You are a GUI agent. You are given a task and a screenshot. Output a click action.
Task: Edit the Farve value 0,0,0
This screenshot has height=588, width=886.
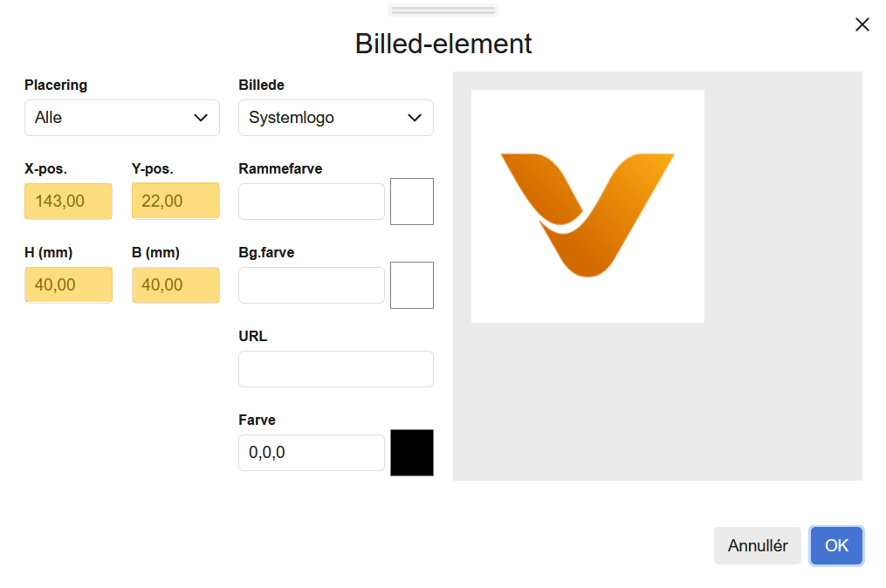[311, 452]
